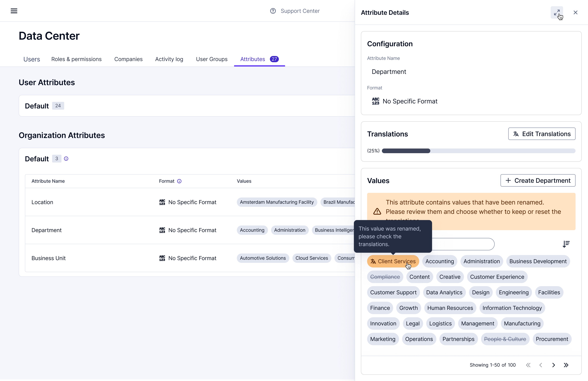The image size is (588, 381).
Task: Click Create Department button
Action: 538,181
